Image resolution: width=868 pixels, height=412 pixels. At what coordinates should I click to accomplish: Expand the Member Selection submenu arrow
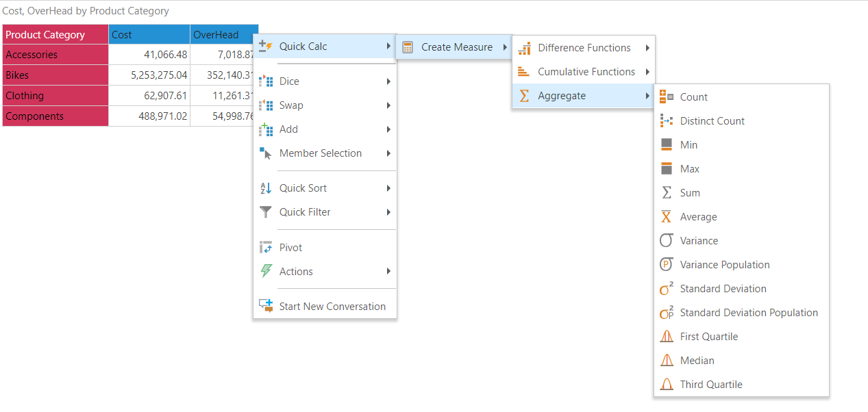[x=388, y=153]
